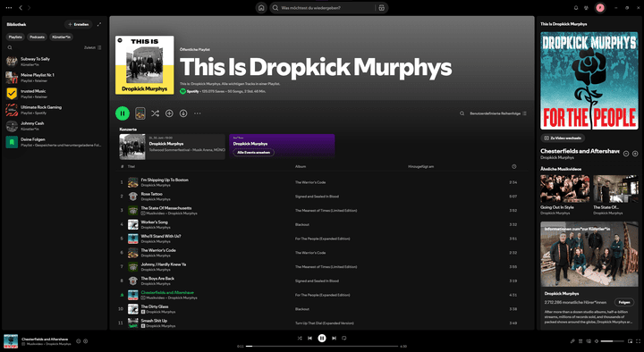Image resolution: width=644 pixels, height=352 pixels.
Task: Adjust the volume slider
Action: click(x=613, y=341)
